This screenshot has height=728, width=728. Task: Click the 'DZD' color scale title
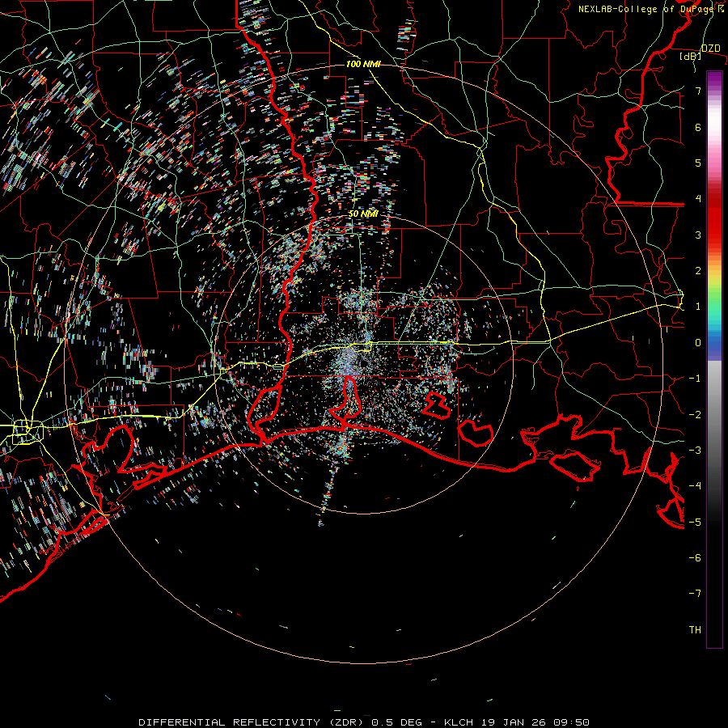click(x=710, y=49)
